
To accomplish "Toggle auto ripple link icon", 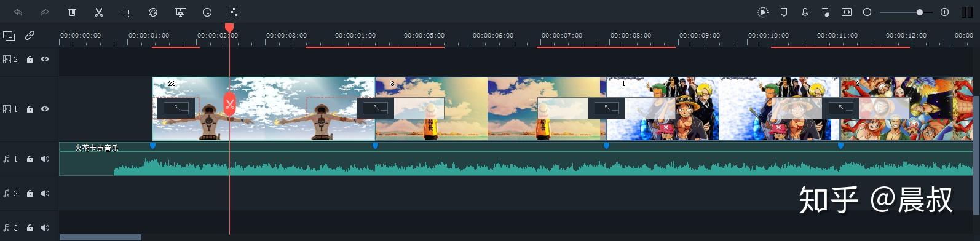I will point(30,36).
